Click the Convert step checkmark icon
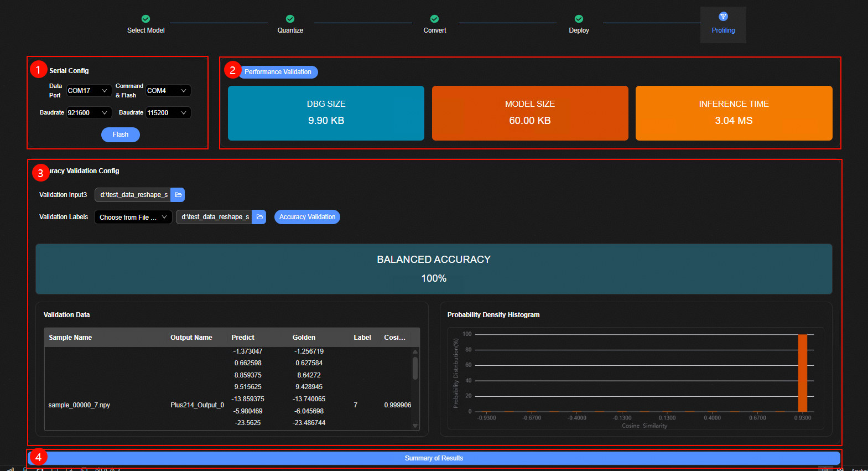 [x=434, y=19]
